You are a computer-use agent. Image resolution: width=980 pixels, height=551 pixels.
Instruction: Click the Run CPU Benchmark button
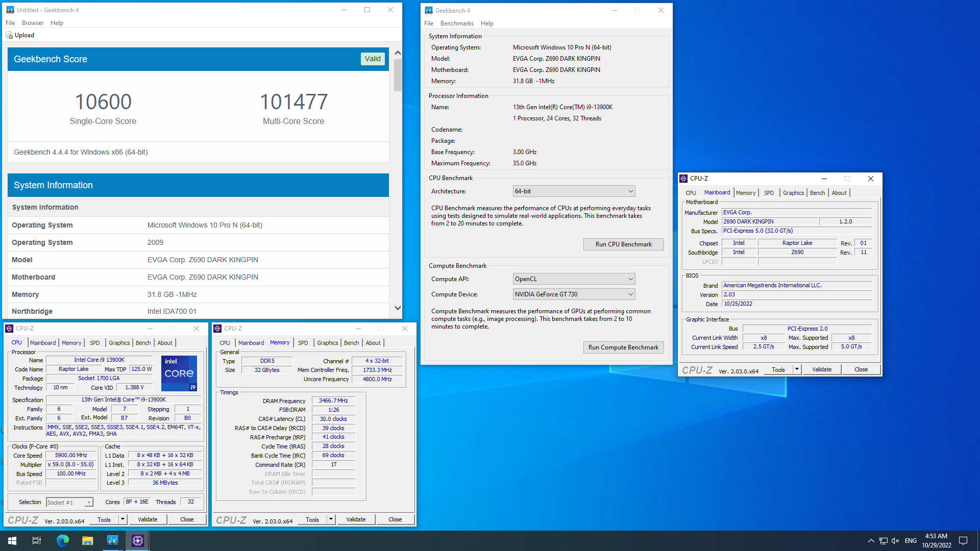[623, 244]
